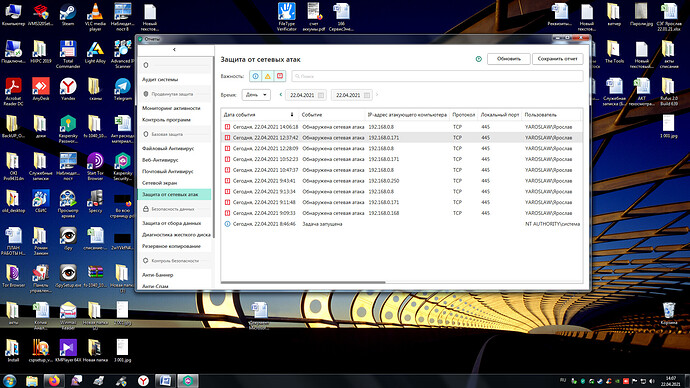The height and width of the screenshot is (388, 690).
Task: Click the Сохранить отчет button
Action: 558,59
